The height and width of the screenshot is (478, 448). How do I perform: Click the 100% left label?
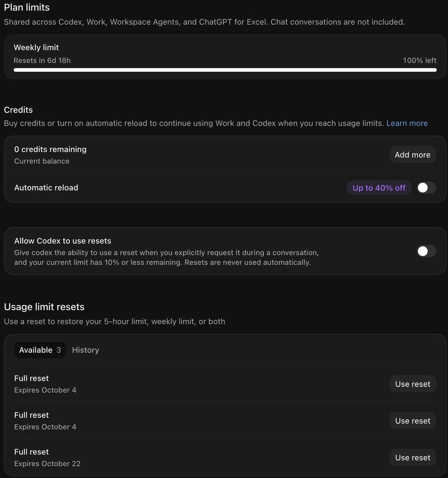420,61
